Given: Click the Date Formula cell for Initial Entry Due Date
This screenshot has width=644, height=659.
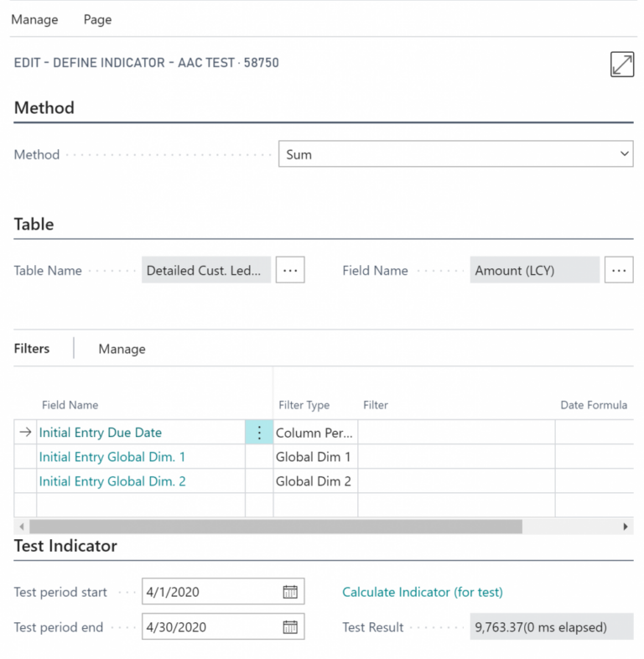Looking at the screenshot, I should [x=594, y=432].
